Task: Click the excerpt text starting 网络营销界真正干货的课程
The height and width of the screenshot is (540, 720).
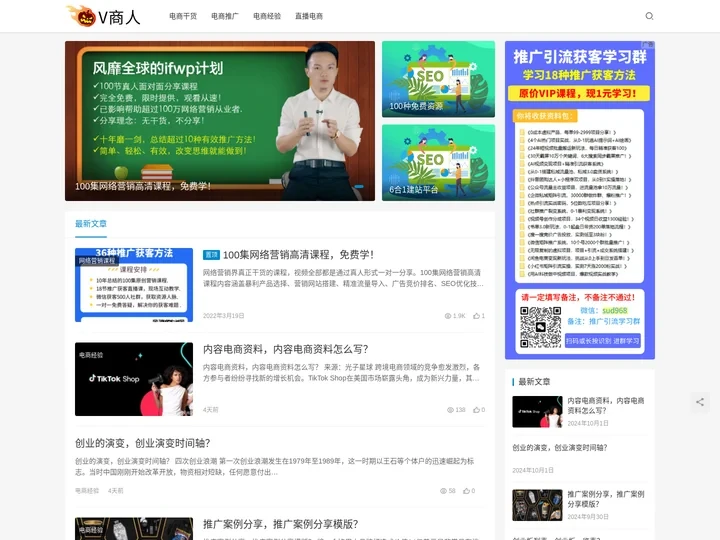Action: pyautogui.click(x=343, y=278)
